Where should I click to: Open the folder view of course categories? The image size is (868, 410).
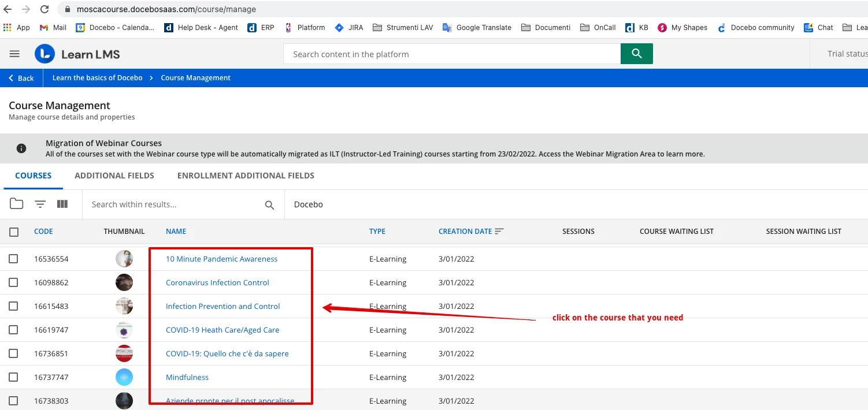tap(16, 204)
